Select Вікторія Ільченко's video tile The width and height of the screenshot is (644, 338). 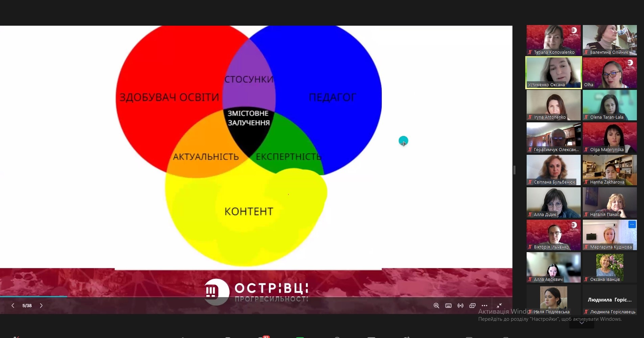(x=554, y=235)
